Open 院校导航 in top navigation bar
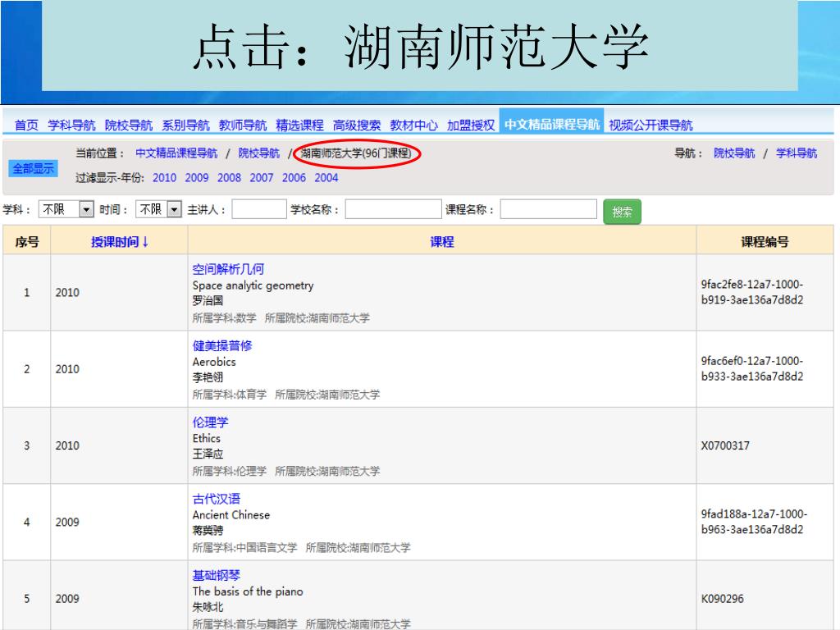 point(129,125)
